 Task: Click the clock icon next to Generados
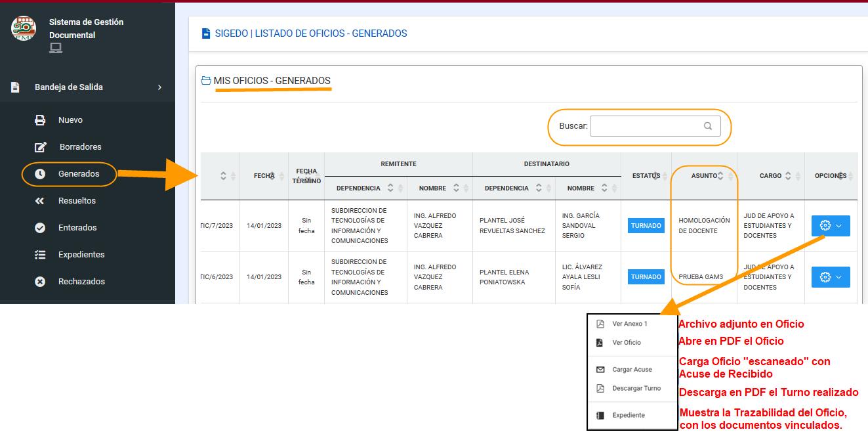pyautogui.click(x=40, y=174)
